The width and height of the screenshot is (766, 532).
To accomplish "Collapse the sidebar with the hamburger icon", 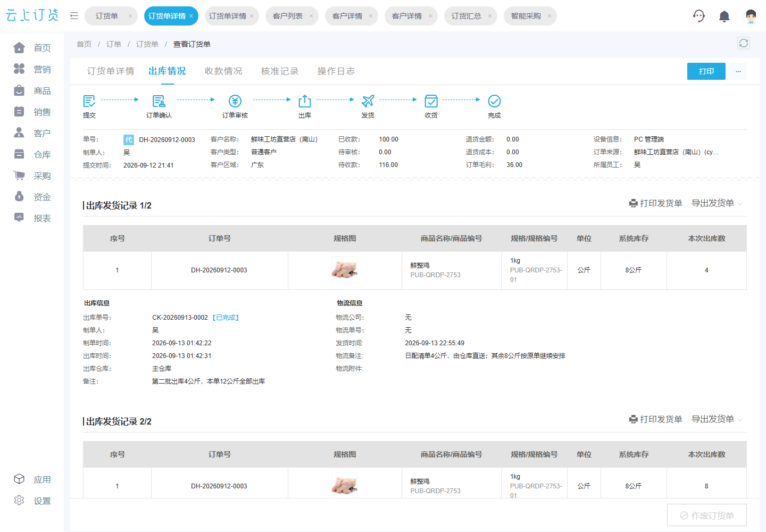I will click(74, 16).
